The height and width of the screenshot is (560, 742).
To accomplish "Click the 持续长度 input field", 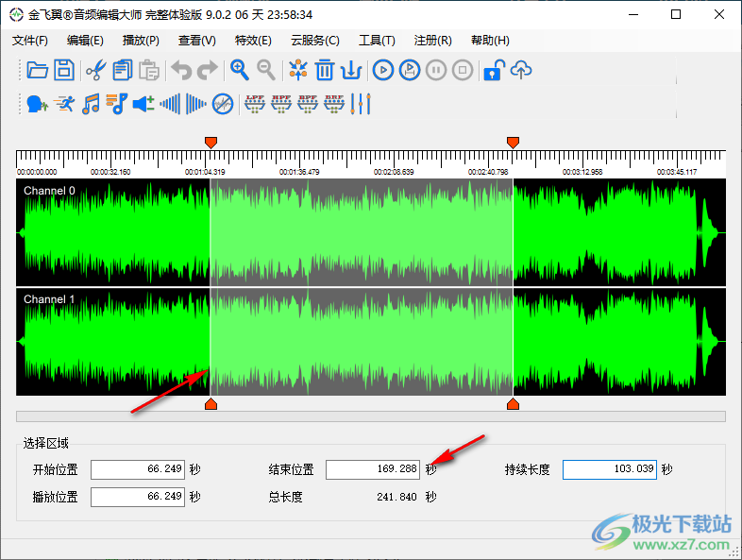I will coord(609,469).
